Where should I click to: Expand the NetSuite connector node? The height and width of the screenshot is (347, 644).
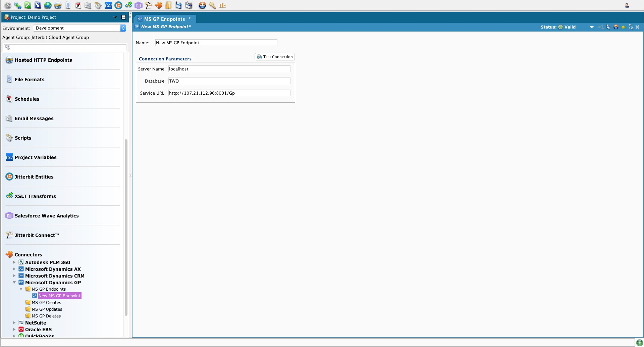(x=14, y=323)
